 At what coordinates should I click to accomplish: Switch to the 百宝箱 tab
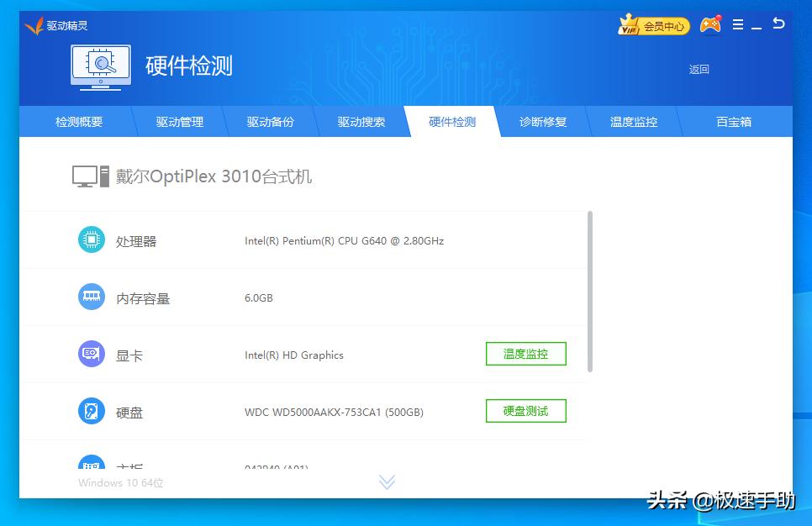click(x=732, y=121)
